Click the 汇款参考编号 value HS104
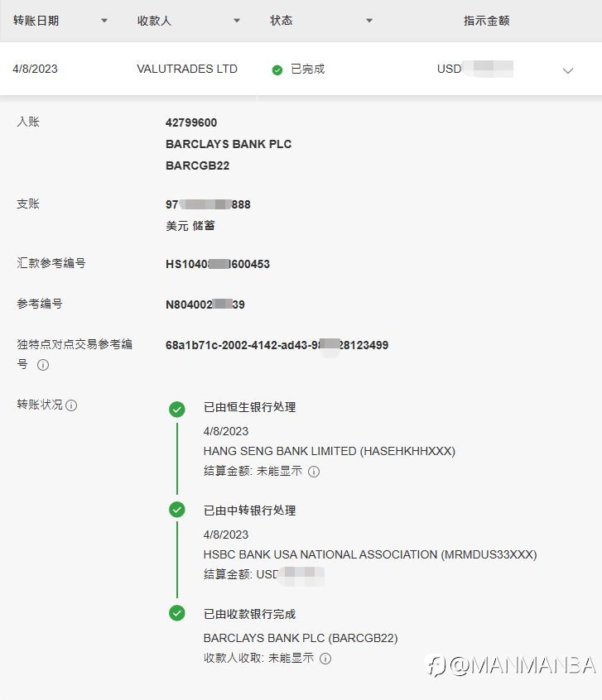 tap(218, 265)
